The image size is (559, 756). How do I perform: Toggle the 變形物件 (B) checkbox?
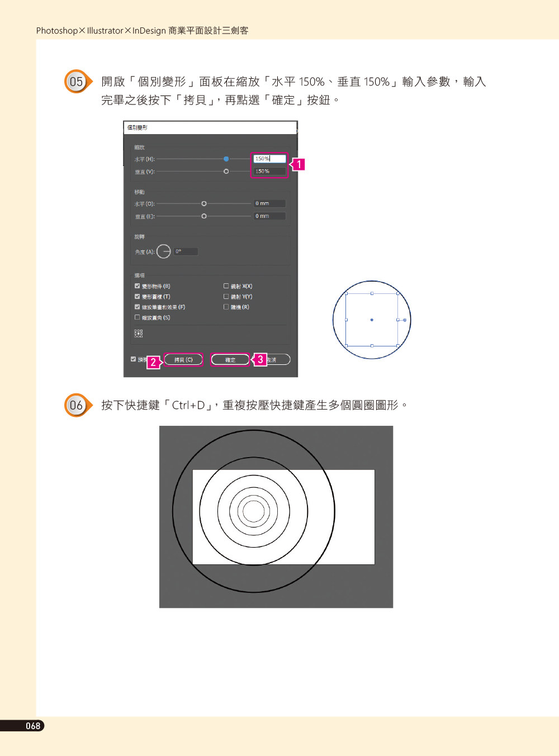137,286
